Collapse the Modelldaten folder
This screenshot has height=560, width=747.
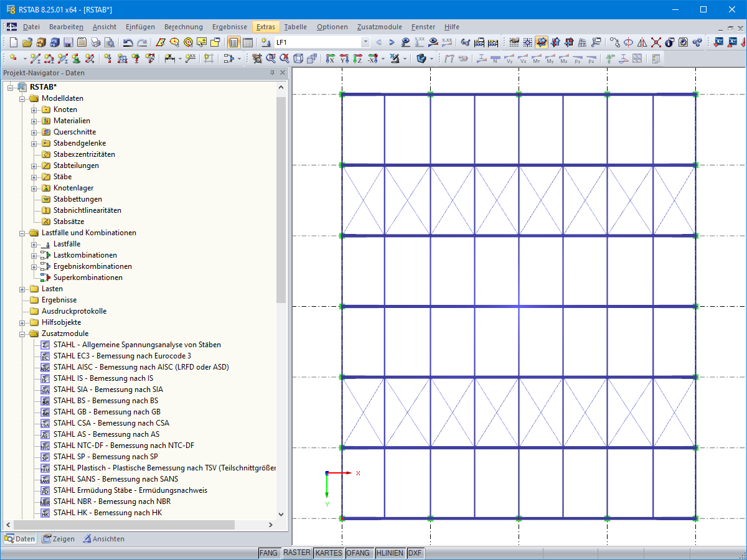[x=22, y=98]
